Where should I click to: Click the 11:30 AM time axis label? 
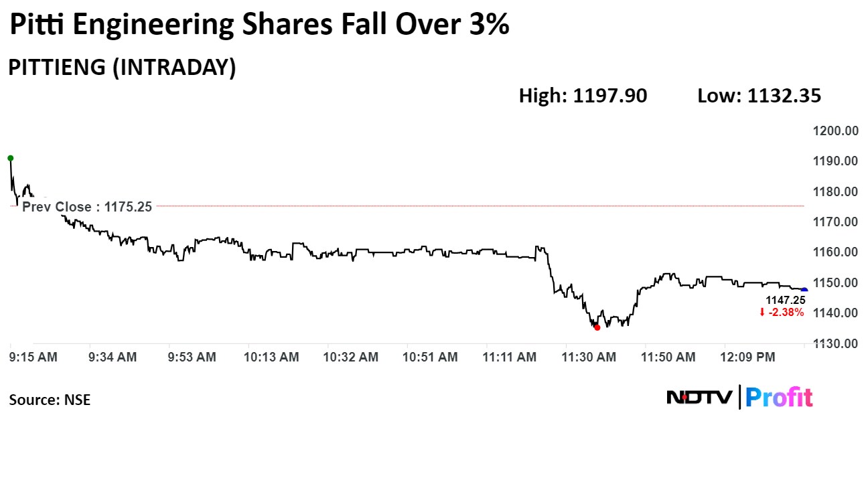tap(589, 357)
